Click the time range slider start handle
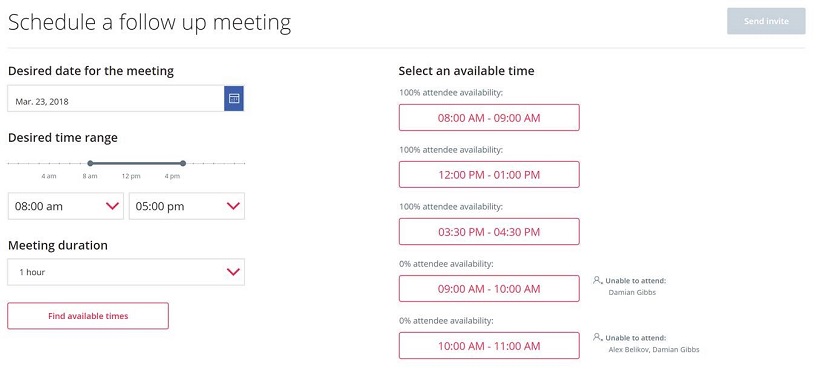The height and width of the screenshot is (371, 820). [90, 163]
